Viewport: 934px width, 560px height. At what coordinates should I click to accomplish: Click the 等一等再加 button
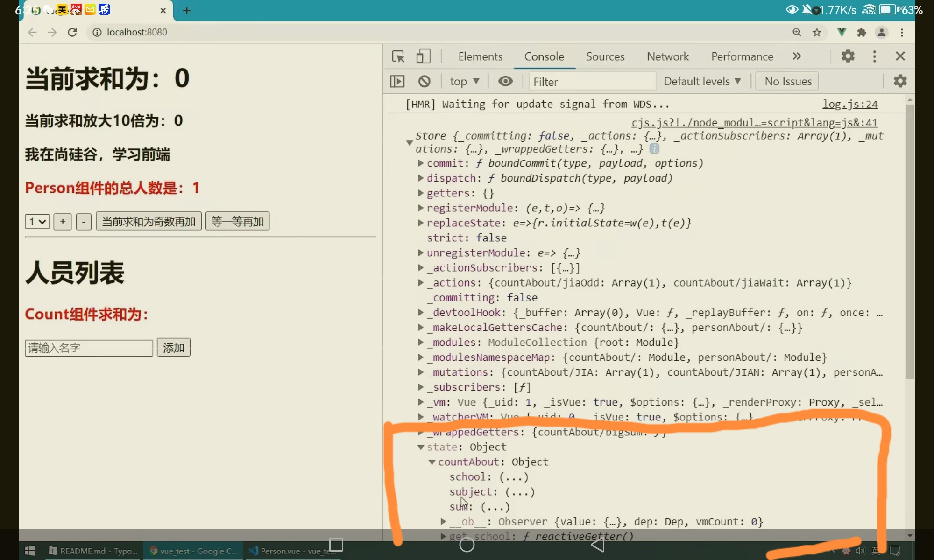click(237, 221)
